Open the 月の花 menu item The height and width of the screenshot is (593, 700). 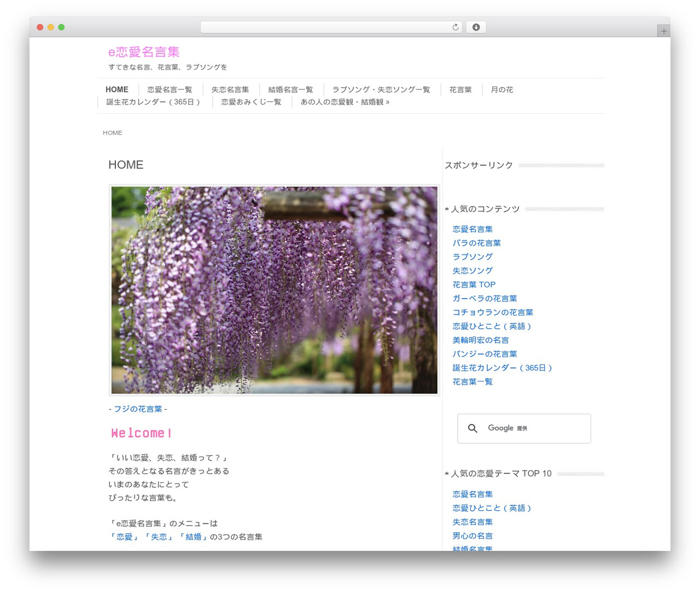click(502, 90)
